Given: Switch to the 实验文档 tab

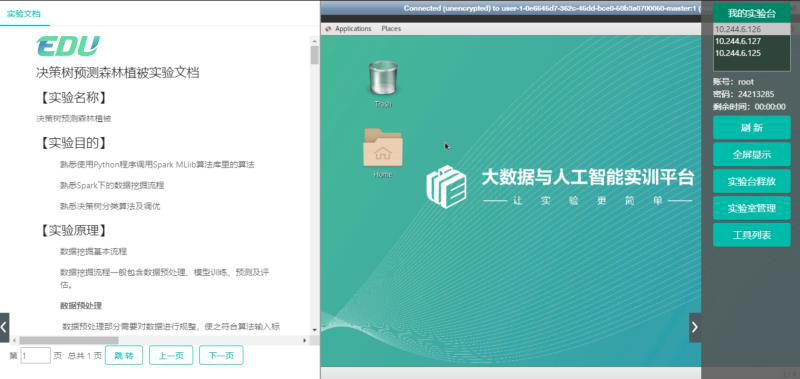Looking at the screenshot, I should [x=23, y=14].
